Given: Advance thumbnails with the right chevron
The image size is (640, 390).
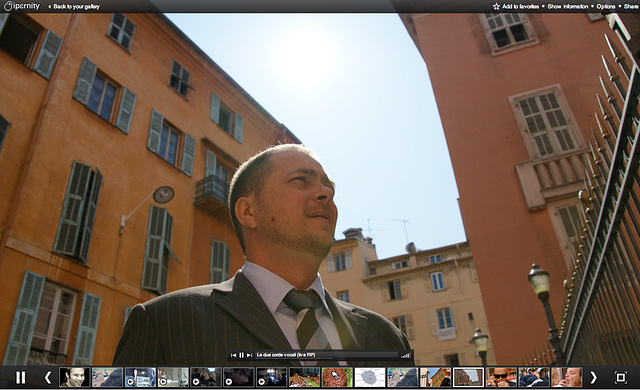Looking at the screenshot, I should 593,378.
